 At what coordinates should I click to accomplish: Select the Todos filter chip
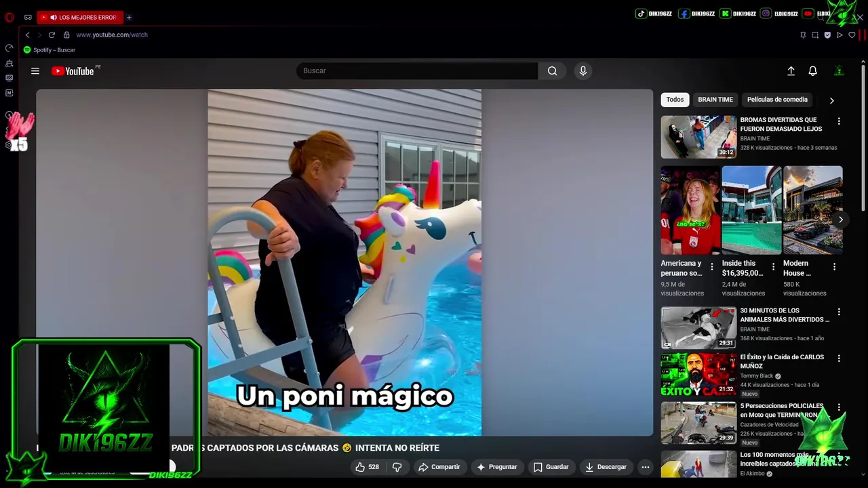675,100
